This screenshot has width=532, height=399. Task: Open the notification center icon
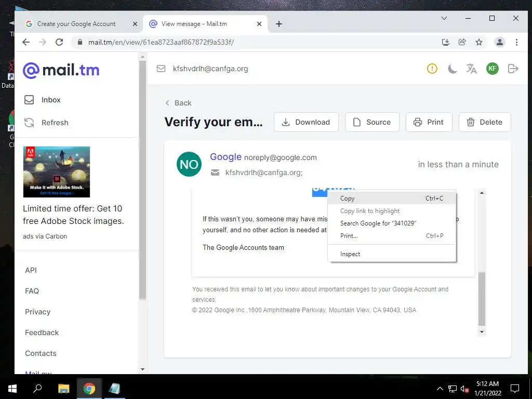coord(515,389)
